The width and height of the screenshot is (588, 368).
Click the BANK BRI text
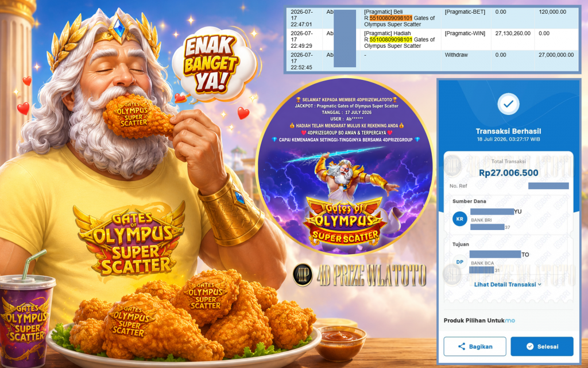(481, 220)
